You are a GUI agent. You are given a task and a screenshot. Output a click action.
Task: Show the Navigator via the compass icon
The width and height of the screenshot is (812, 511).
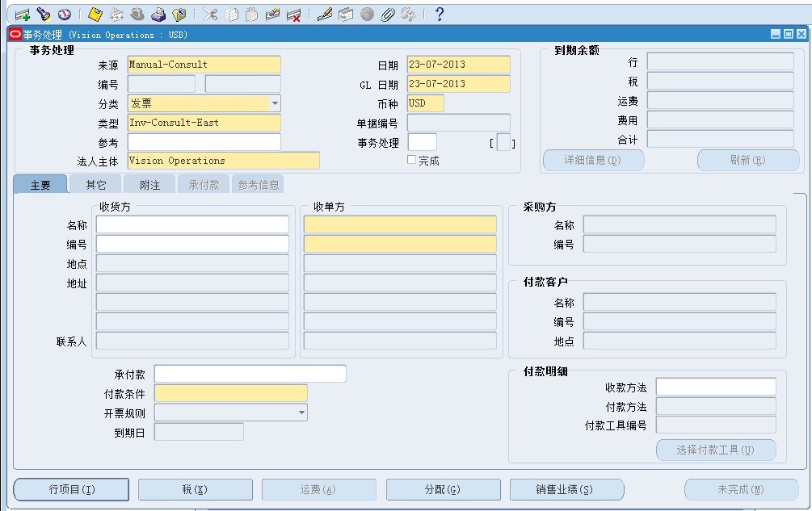[64, 15]
